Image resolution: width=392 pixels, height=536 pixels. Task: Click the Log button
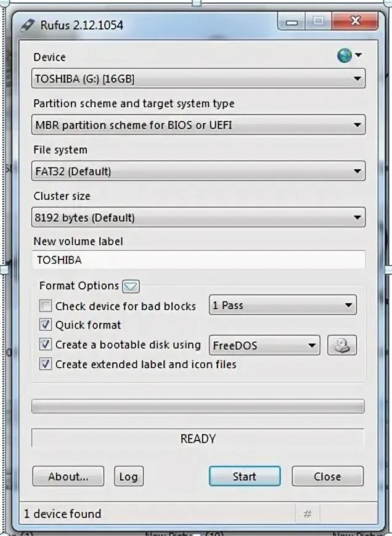[128, 476]
